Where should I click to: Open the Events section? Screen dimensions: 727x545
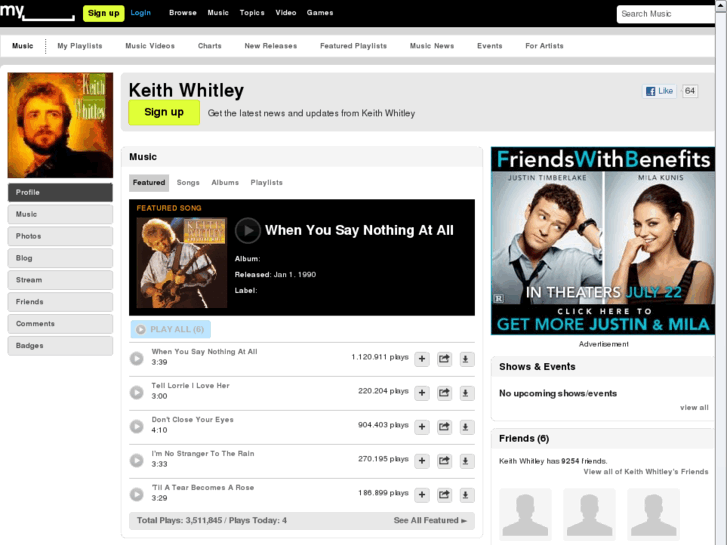point(490,46)
